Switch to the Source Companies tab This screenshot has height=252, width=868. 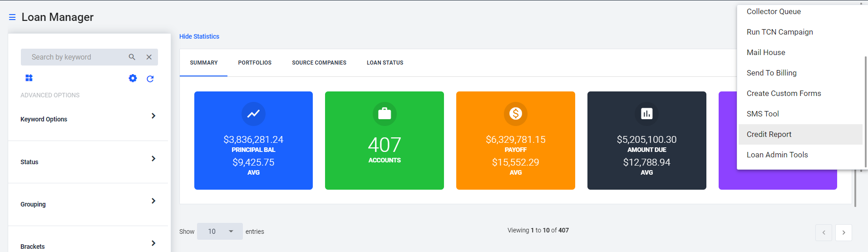tap(319, 63)
